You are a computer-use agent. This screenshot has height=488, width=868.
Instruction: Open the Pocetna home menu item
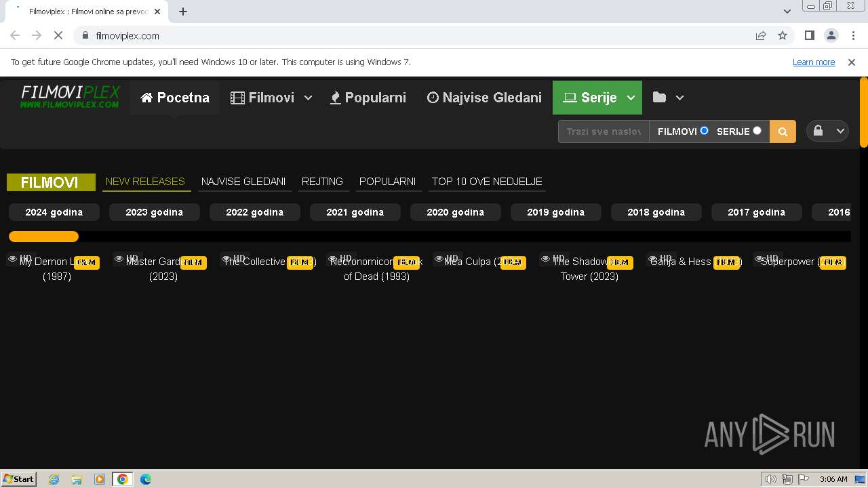(174, 98)
